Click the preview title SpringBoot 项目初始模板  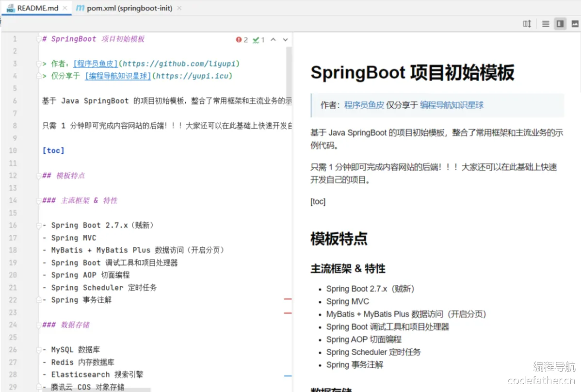[412, 73]
